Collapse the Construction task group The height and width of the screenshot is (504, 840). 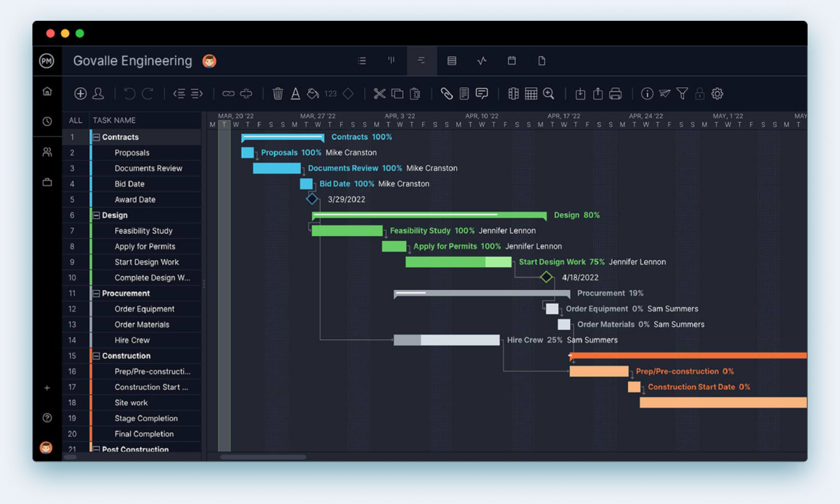click(x=96, y=356)
